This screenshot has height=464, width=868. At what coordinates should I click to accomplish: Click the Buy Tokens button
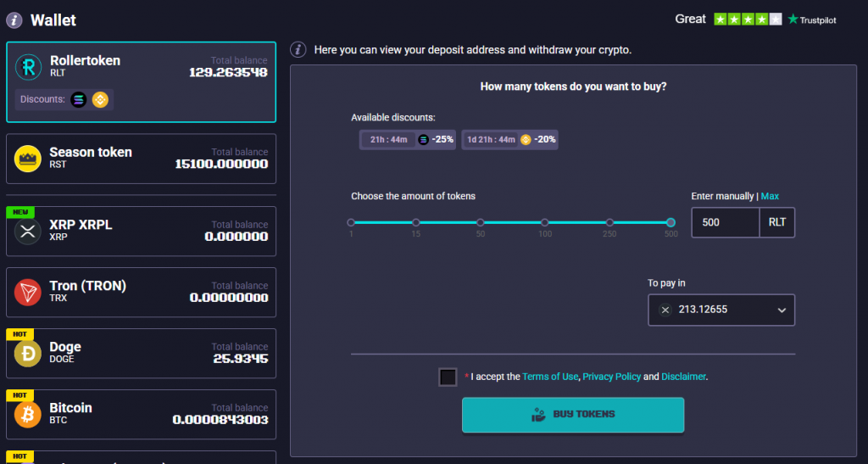pos(573,415)
